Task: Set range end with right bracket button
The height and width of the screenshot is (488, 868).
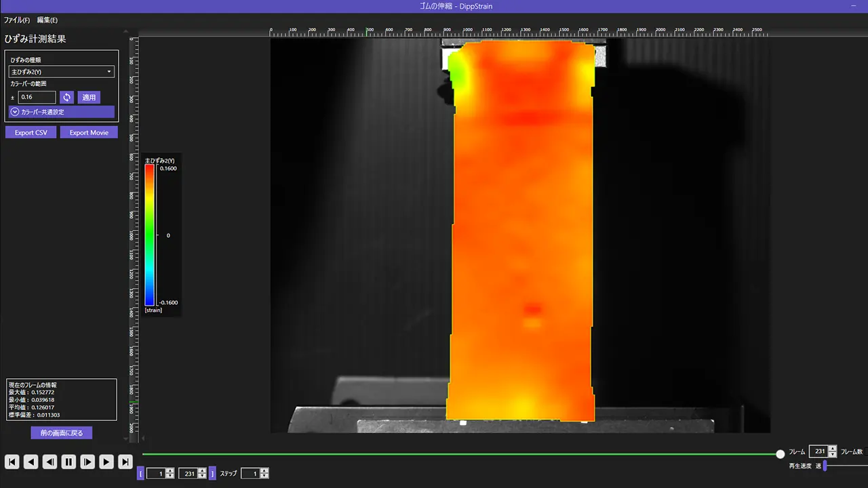Action: (x=213, y=474)
